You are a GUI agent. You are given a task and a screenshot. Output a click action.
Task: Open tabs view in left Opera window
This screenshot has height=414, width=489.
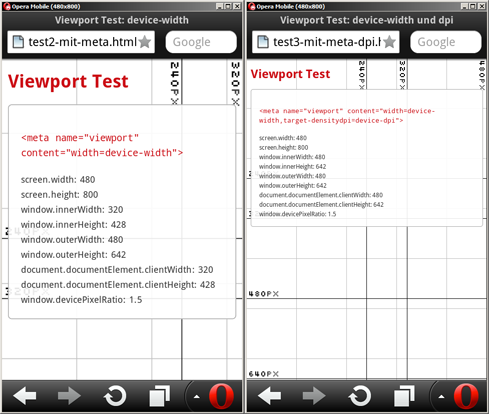tap(159, 396)
